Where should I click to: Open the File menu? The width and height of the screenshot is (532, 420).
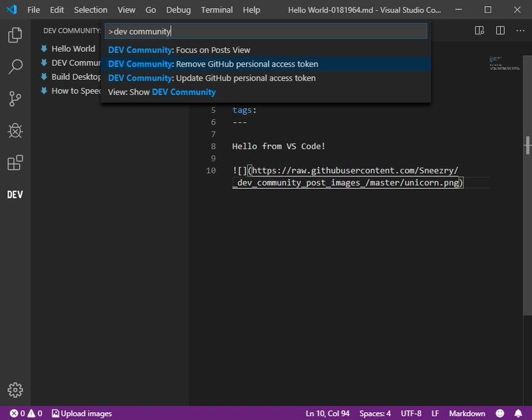click(x=34, y=10)
